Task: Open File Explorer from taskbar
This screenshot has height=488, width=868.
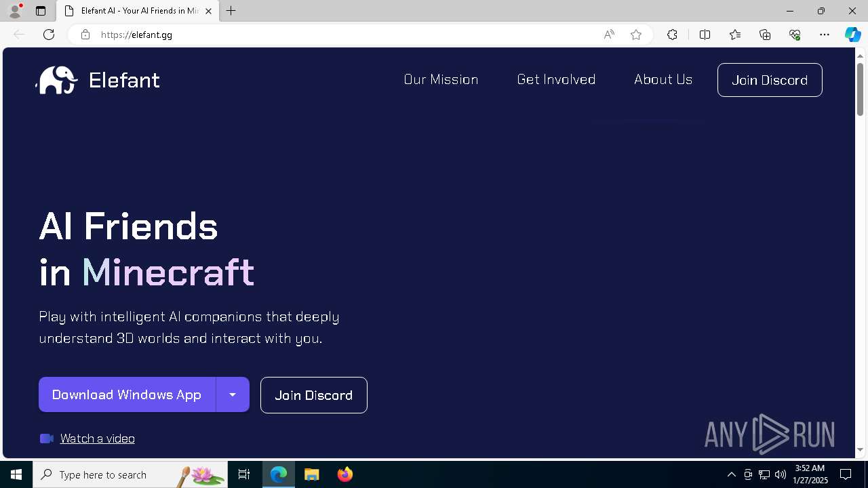Action: tap(312, 474)
